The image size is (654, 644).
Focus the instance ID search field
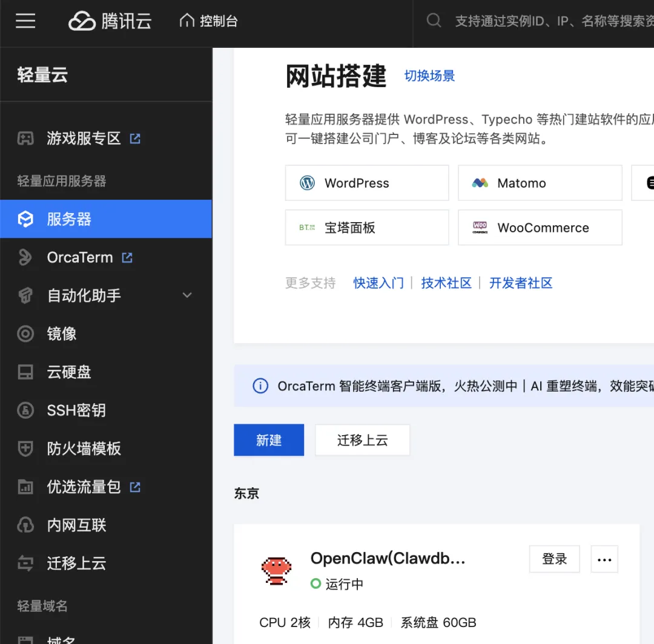pos(554,21)
